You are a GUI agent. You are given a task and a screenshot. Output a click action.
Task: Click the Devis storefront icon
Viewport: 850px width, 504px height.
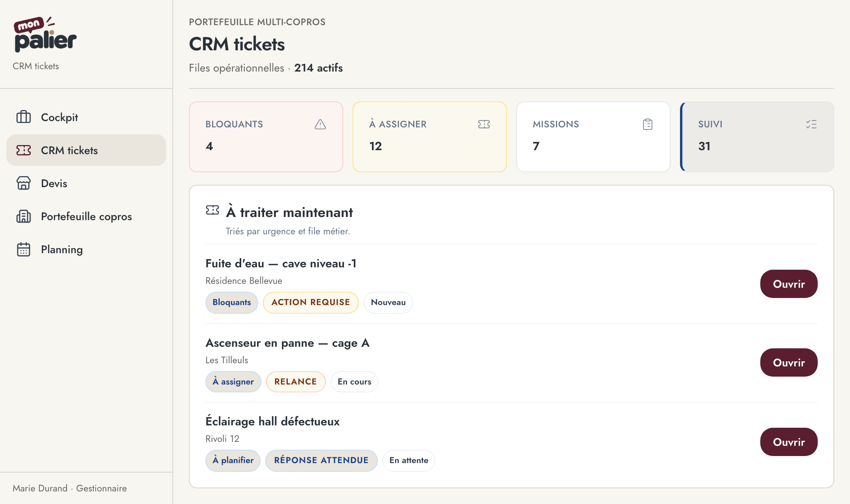24,183
